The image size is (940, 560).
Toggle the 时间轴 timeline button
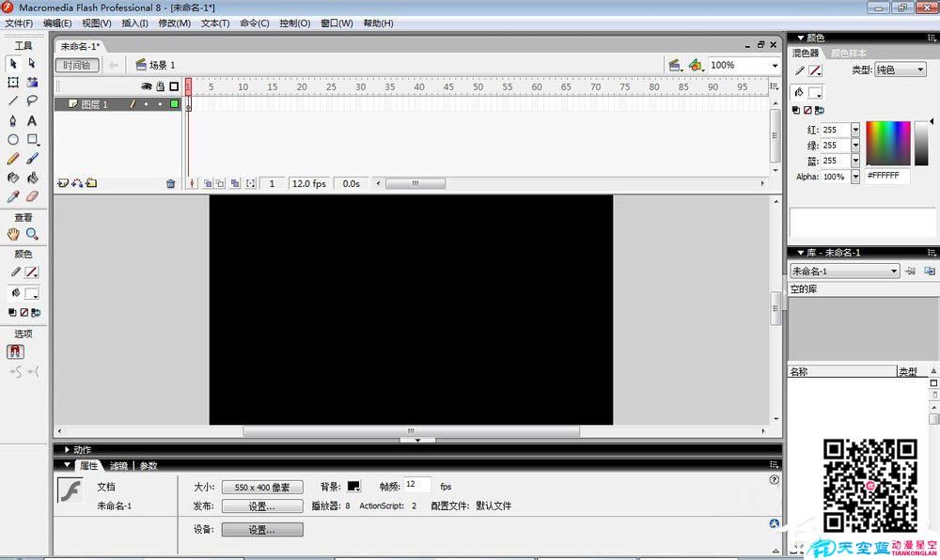coord(77,65)
